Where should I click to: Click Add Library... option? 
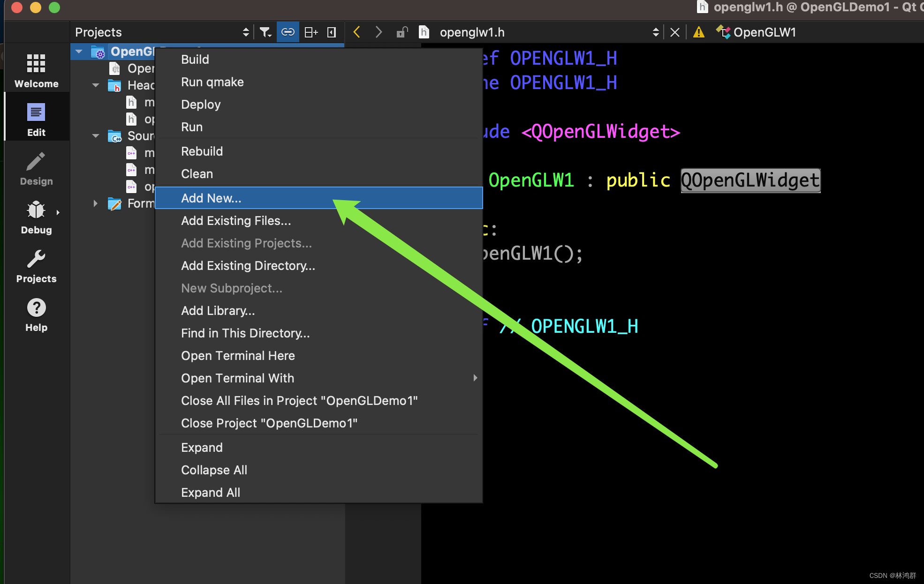pyautogui.click(x=218, y=311)
